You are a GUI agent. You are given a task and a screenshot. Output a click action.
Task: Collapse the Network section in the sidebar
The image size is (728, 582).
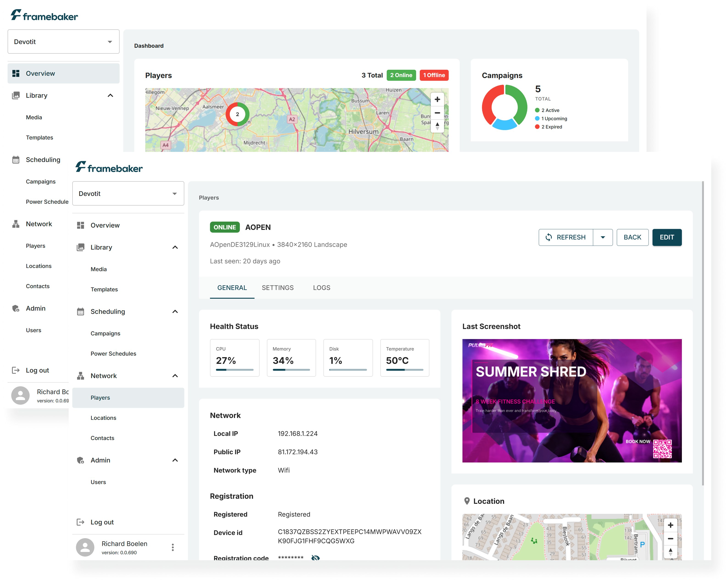tap(175, 375)
